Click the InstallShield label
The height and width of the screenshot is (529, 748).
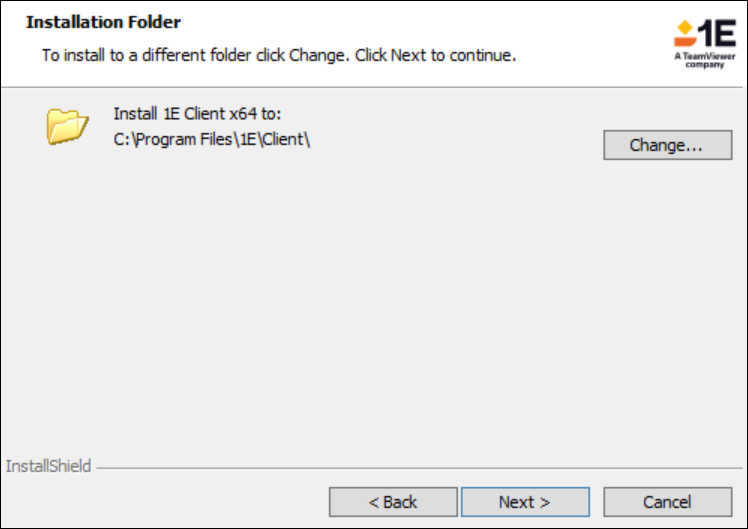tap(48, 466)
